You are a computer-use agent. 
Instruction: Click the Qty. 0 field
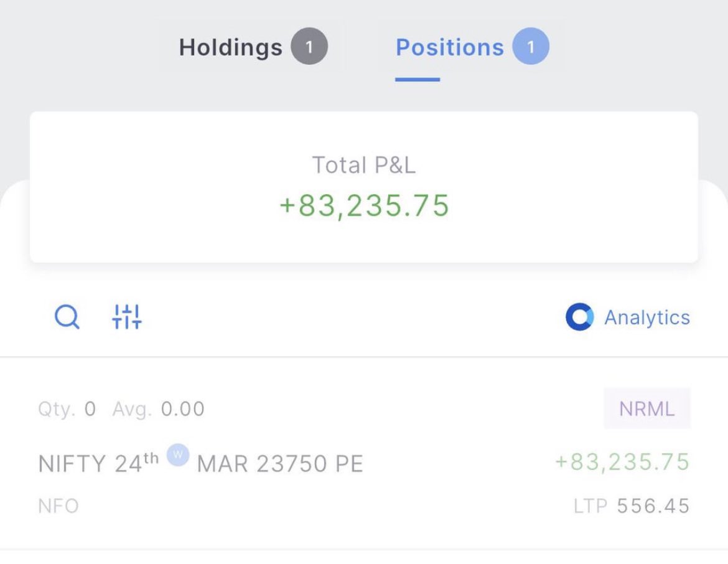click(x=67, y=409)
